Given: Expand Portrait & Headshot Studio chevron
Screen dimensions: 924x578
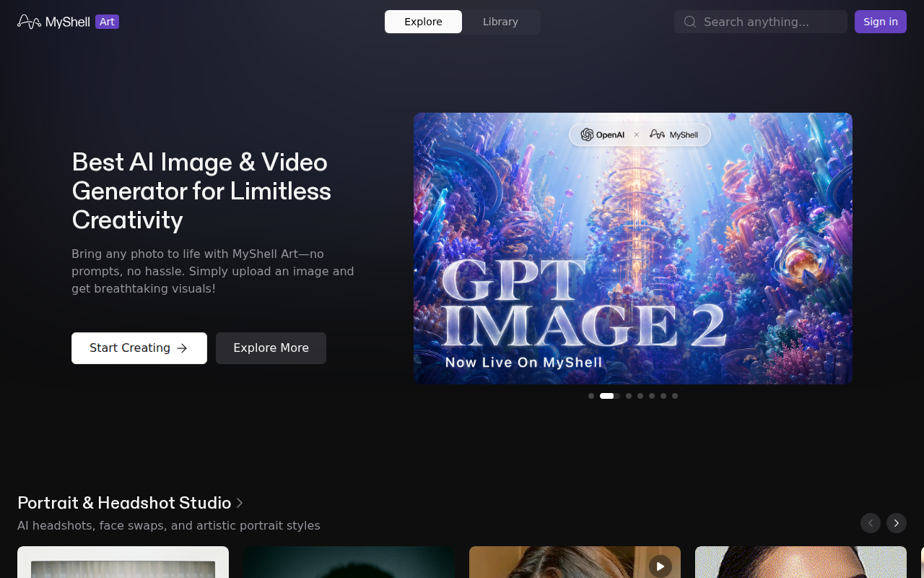Looking at the screenshot, I should (x=240, y=503).
